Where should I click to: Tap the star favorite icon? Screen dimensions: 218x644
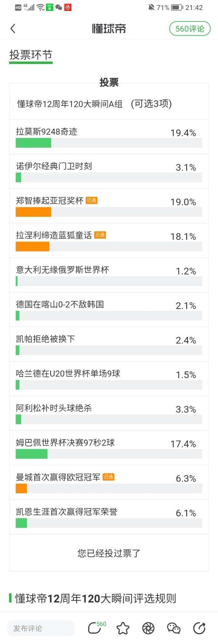[123, 628]
